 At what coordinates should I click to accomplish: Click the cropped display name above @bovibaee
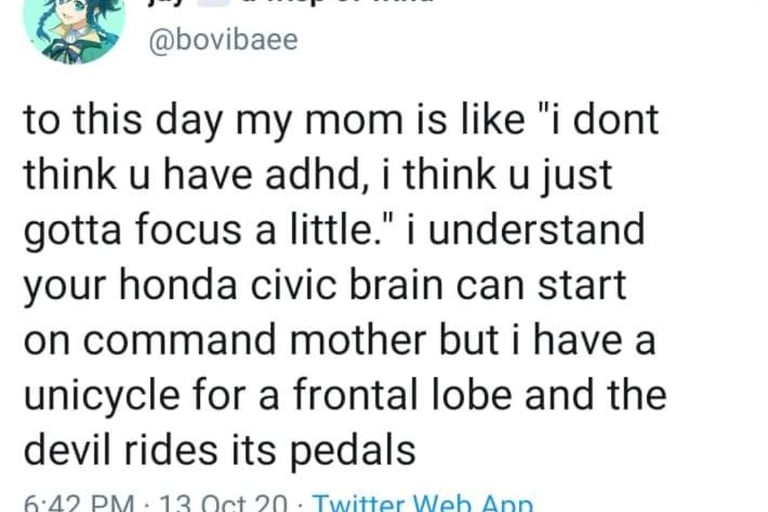(291, 2)
